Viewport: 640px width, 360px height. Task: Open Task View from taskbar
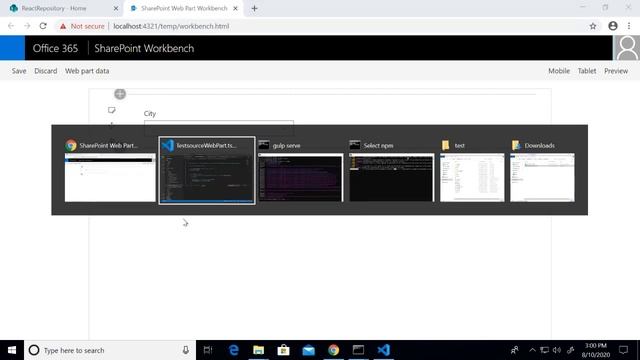pos(208,350)
